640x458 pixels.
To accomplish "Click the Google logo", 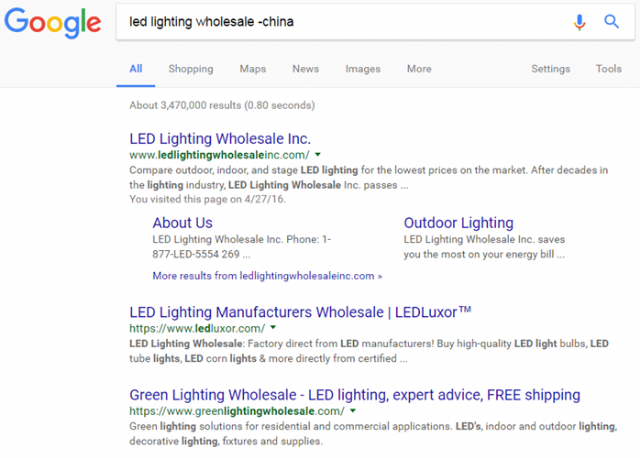I will click(53, 23).
